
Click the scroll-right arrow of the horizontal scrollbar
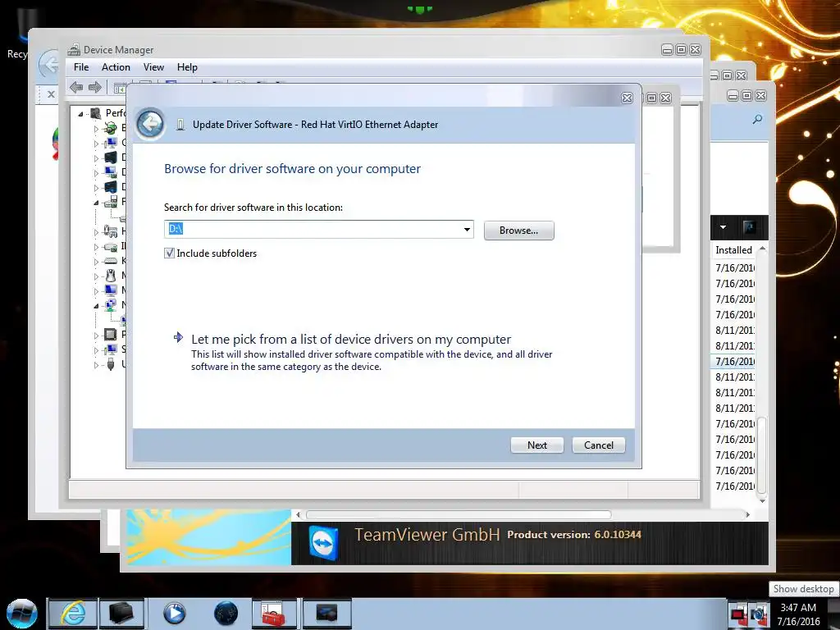pyautogui.click(x=747, y=514)
